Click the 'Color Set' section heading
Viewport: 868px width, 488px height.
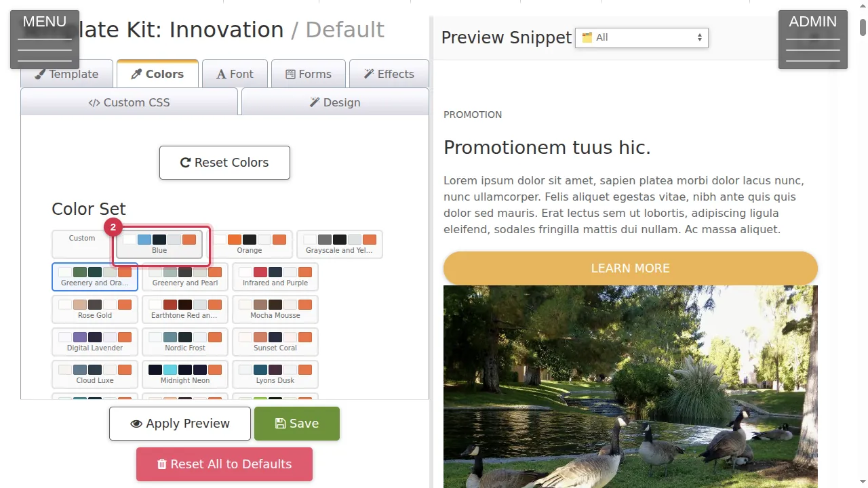click(89, 209)
